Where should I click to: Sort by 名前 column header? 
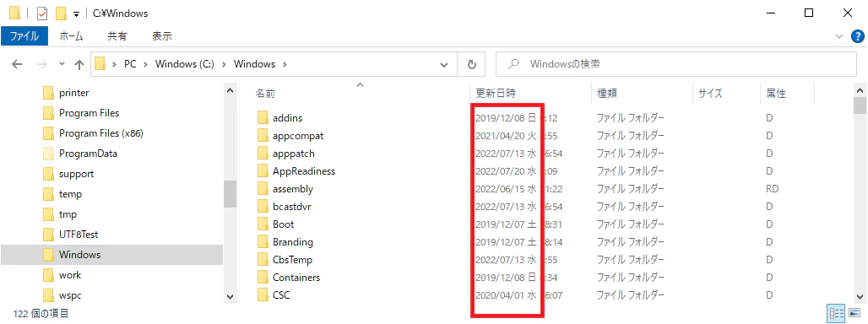tap(264, 94)
